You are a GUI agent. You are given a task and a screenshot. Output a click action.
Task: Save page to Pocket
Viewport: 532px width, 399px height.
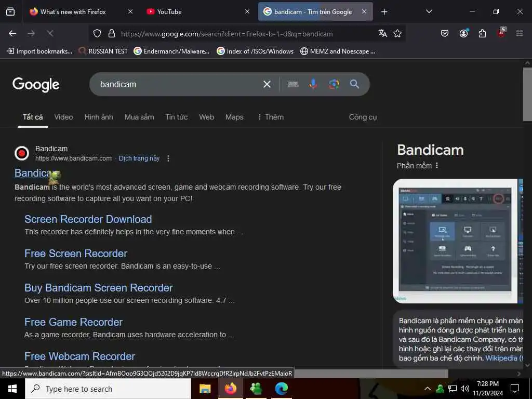click(x=445, y=33)
